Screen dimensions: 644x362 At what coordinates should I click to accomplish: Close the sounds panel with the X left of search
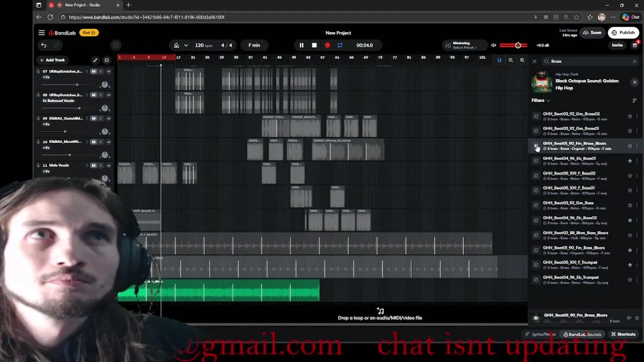(x=534, y=61)
